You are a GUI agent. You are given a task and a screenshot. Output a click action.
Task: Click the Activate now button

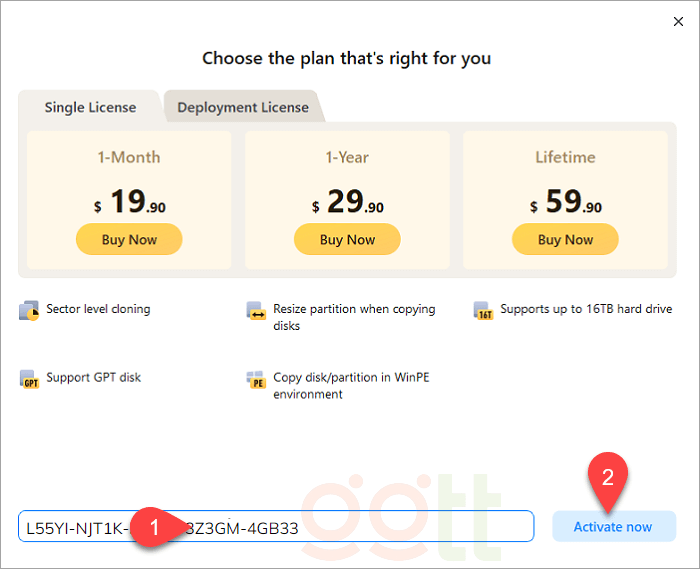[613, 526]
